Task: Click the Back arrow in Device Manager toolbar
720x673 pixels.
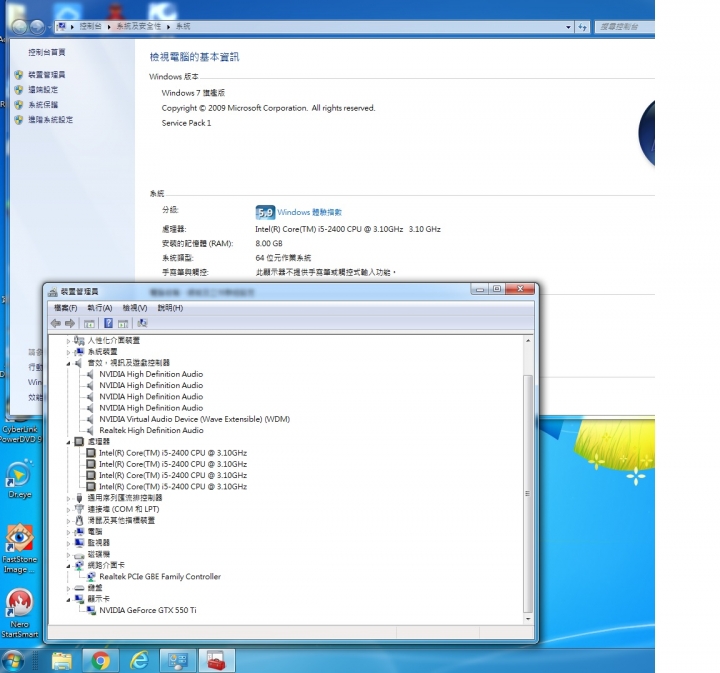Action: tap(56, 323)
